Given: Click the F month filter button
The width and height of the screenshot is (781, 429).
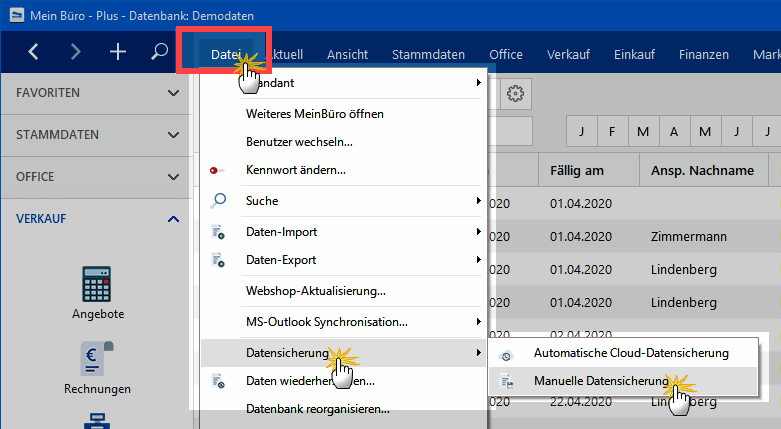Looking at the screenshot, I should coord(612,132).
